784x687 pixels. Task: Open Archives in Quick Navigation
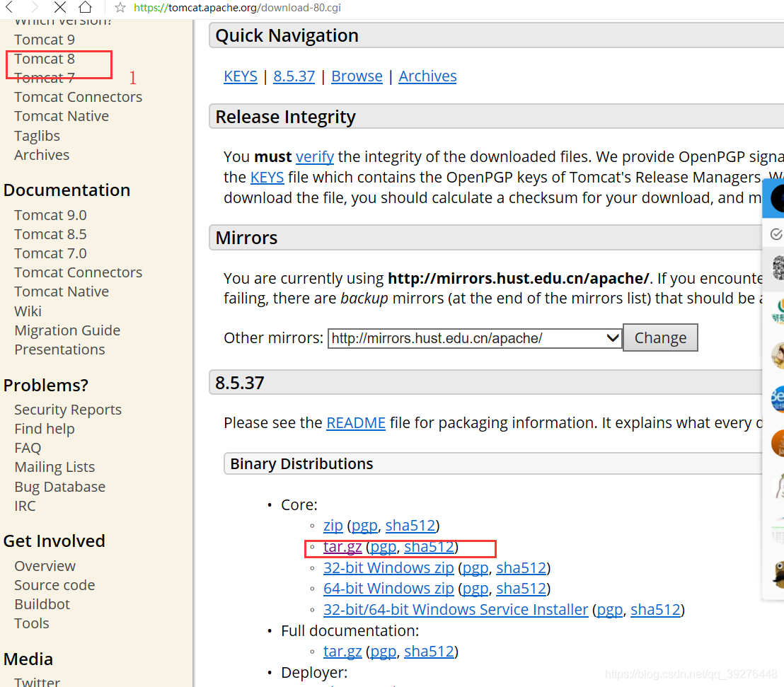coord(427,76)
